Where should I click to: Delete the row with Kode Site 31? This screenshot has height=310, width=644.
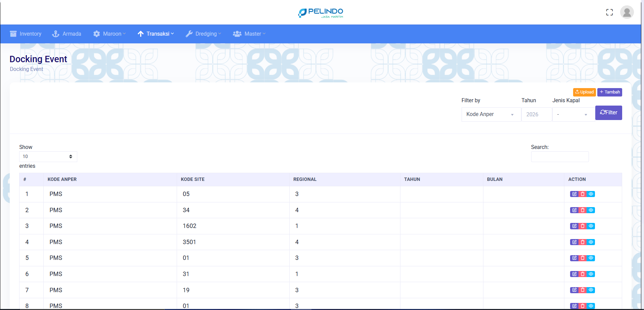point(583,274)
